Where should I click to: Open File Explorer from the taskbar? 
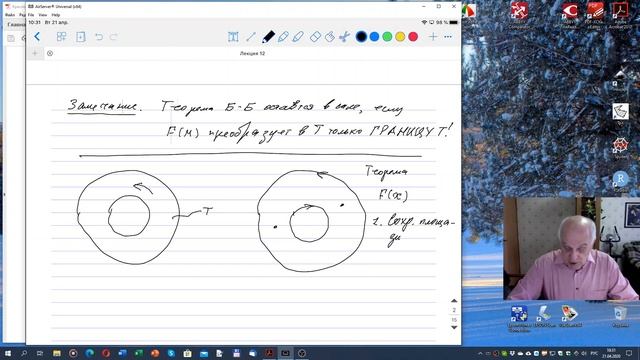coord(57,353)
